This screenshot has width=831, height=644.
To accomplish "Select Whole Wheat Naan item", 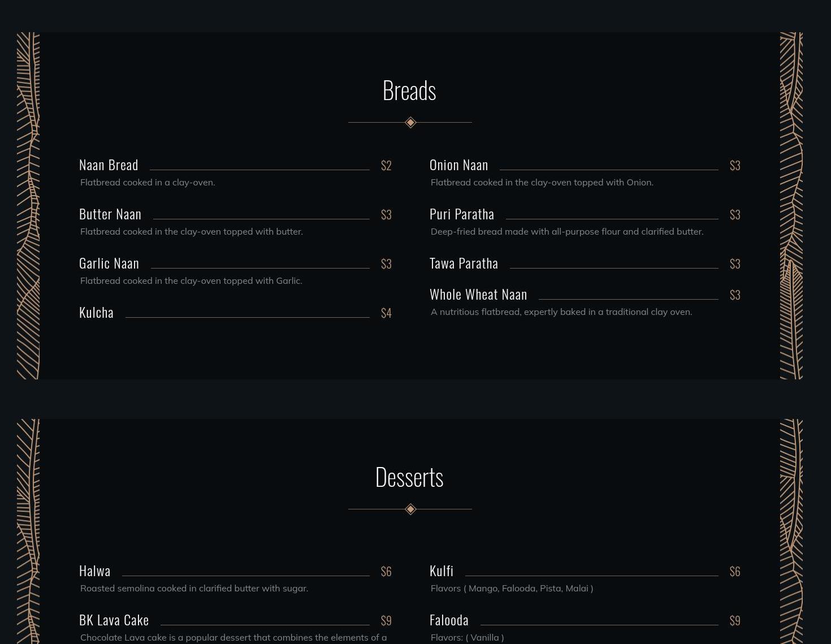I will (x=478, y=294).
